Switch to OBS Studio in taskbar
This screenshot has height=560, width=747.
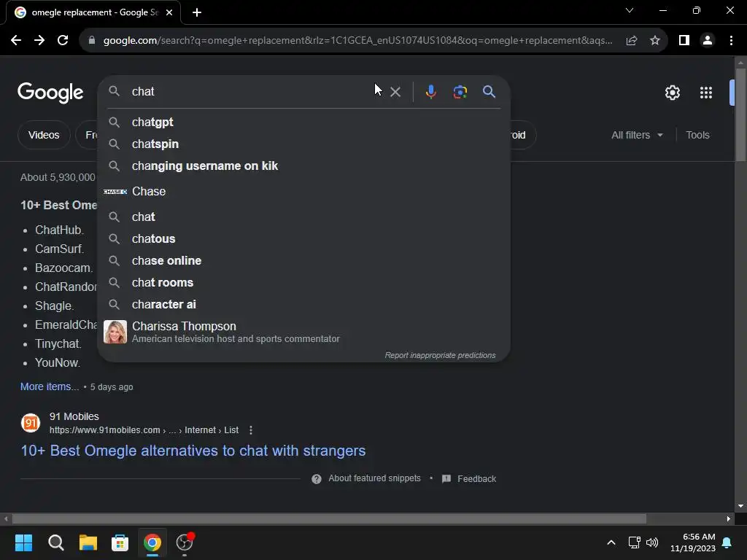[x=185, y=542]
